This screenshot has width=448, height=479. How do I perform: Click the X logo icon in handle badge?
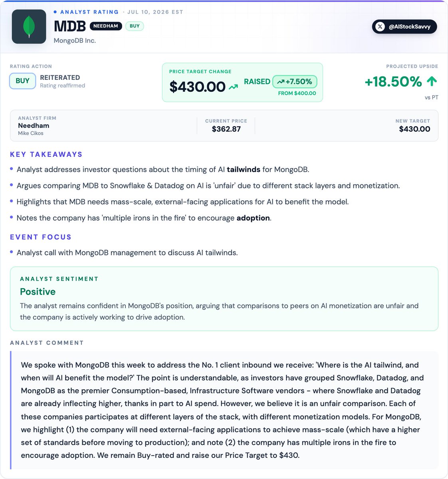[x=380, y=27]
